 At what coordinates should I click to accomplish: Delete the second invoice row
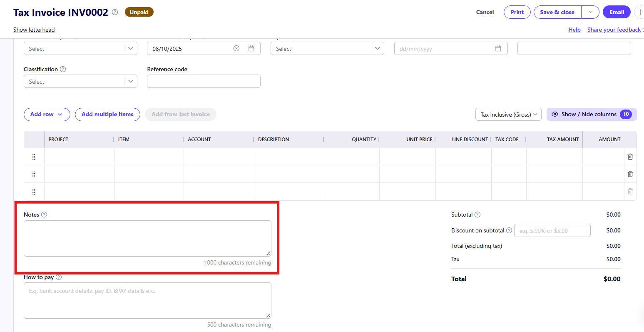(630, 174)
